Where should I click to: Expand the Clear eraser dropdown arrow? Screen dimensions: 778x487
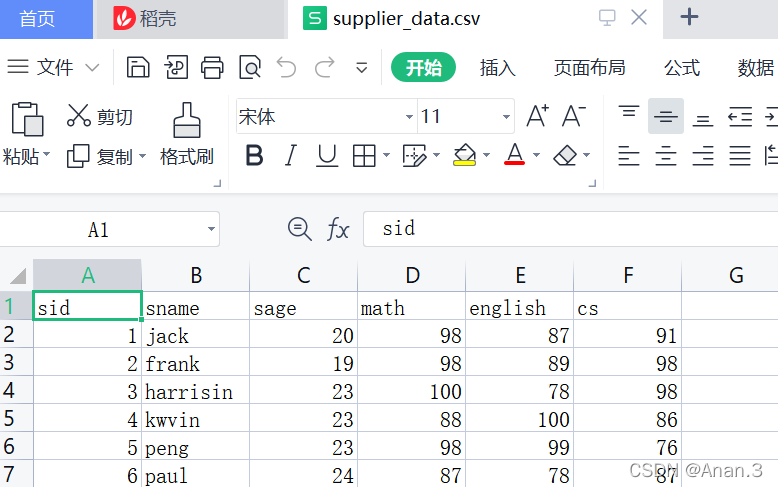pos(586,155)
